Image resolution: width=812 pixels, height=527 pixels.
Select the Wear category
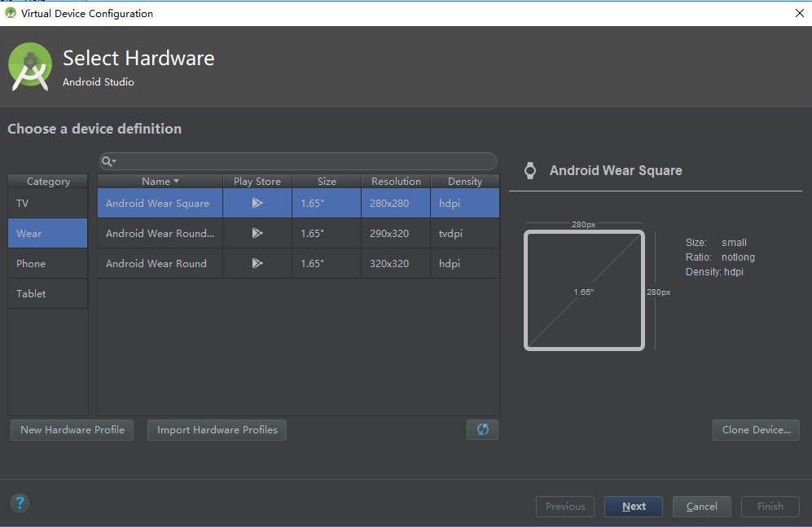[x=47, y=233]
